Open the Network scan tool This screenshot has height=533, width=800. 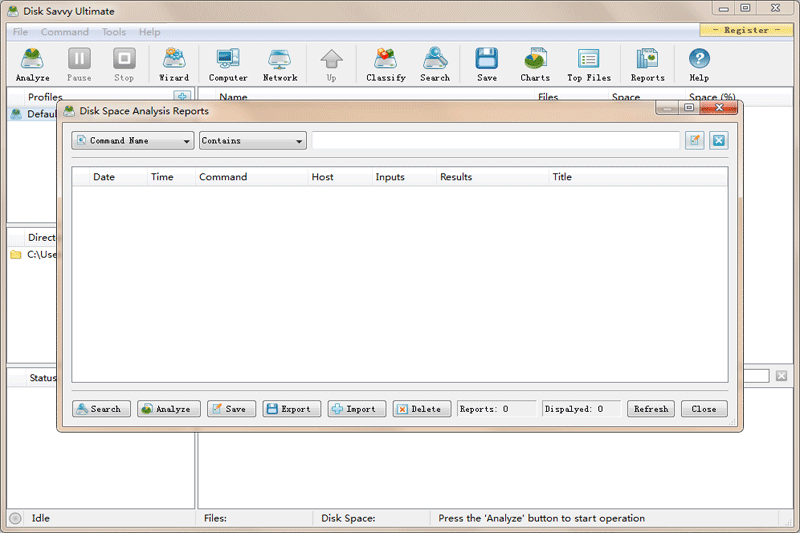(x=280, y=65)
